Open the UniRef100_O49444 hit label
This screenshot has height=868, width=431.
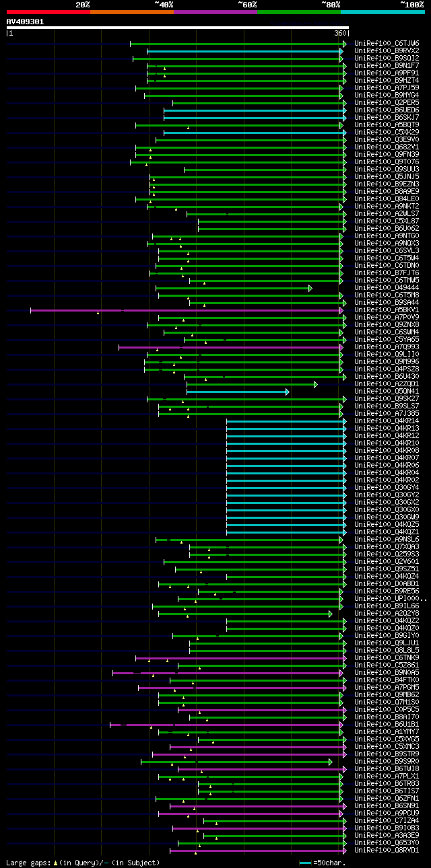coord(386,288)
